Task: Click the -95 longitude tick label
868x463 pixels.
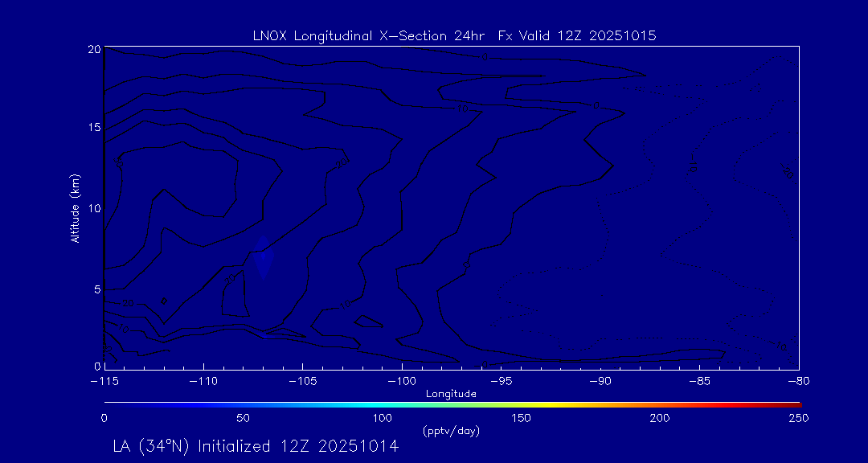Action: tap(502, 380)
